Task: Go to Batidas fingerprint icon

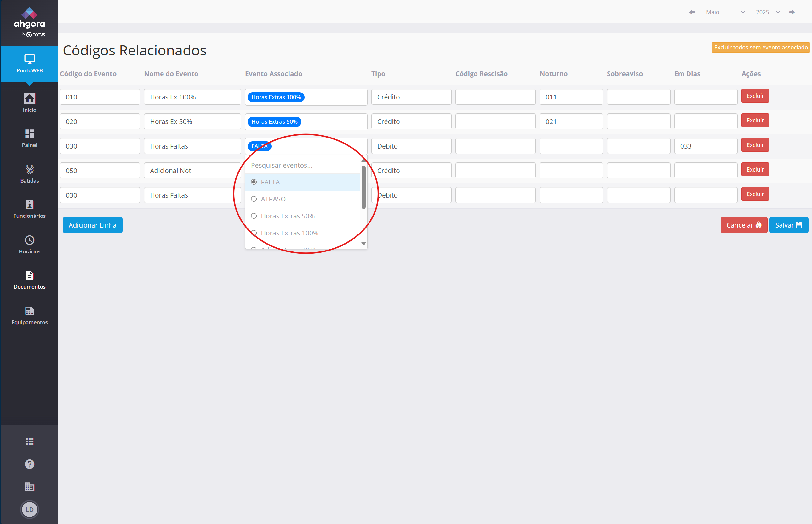Action: click(x=30, y=169)
